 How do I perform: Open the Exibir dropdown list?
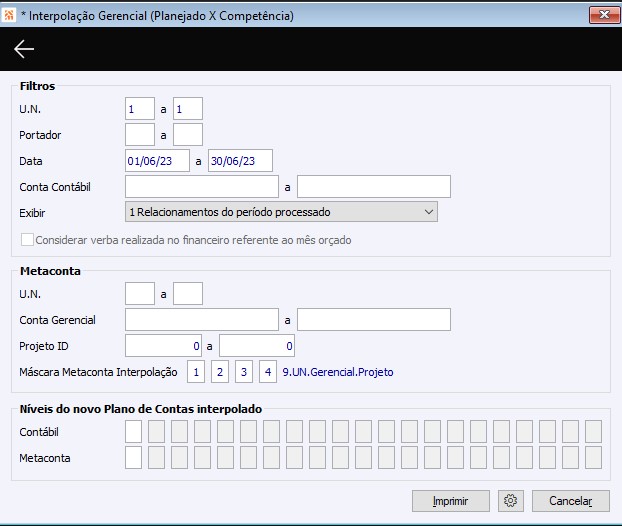tap(281, 212)
